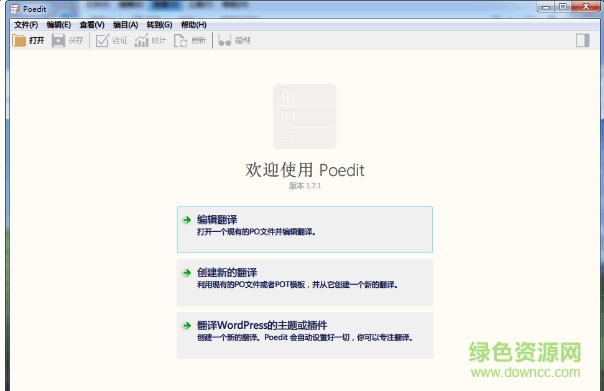Click the version text 版本 1.7.1
Image resolution: width=604 pixels, height=391 pixels.
(305, 186)
